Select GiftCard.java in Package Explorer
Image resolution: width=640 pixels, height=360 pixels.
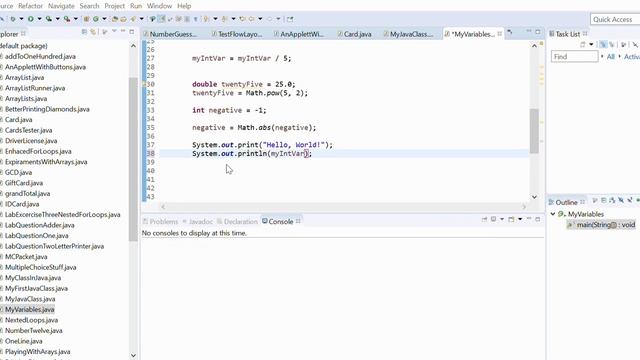[x=24, y=183]
